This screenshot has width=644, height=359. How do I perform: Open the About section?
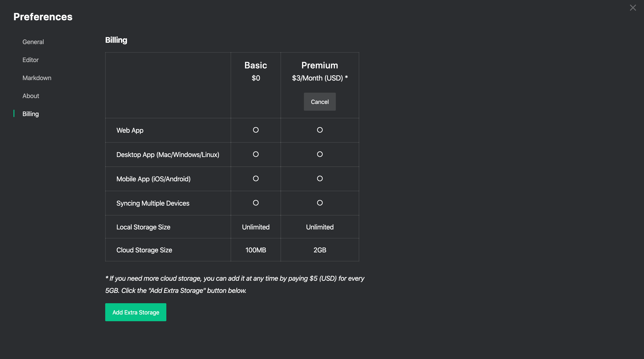pyautogui.click(x=31, y=96)
